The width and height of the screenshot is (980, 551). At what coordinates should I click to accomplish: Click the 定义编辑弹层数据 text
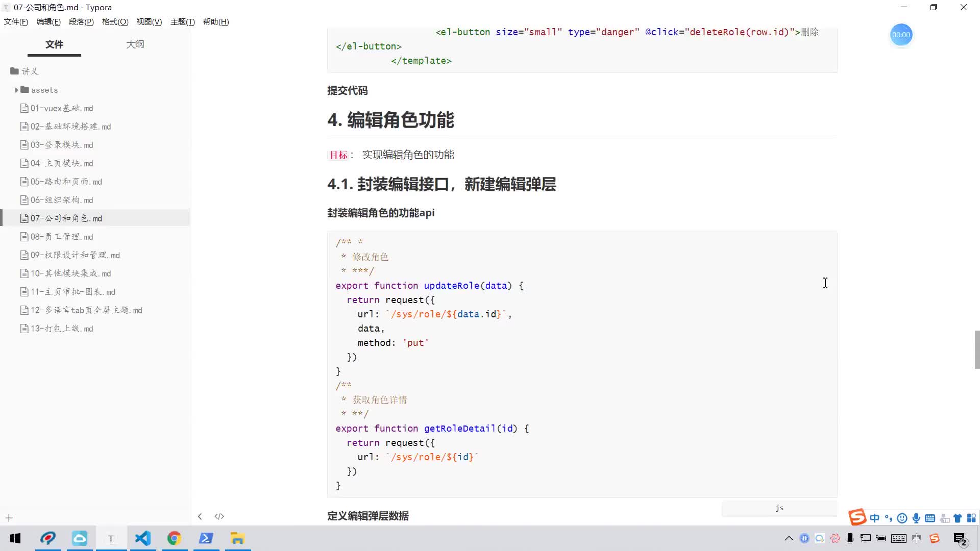367,516
